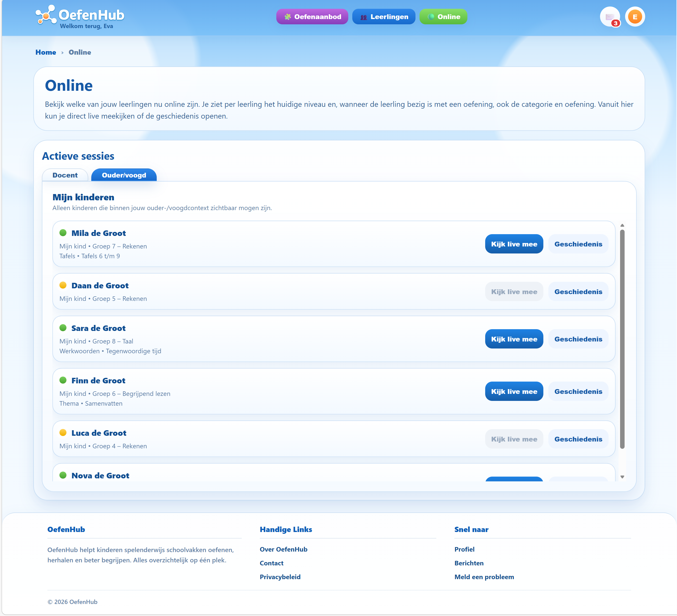Viewport: 677px width, 616px height.
Task: Click Luca de Groot's yellow status dot
Action: tap(63, 432)
